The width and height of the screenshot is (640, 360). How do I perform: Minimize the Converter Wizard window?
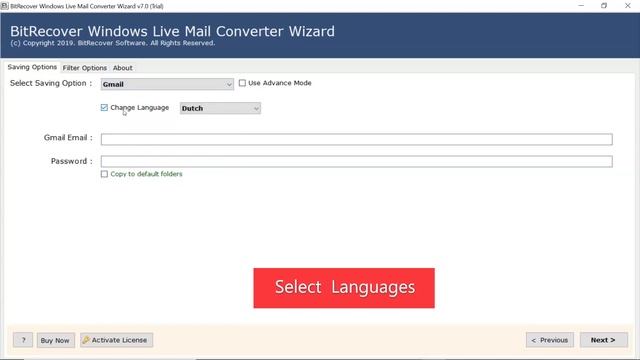581,6
